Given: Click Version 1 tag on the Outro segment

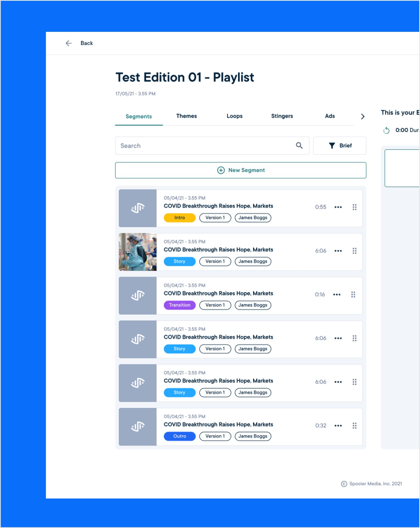Looking at the screenshot, I should click(x=215, y=436).
